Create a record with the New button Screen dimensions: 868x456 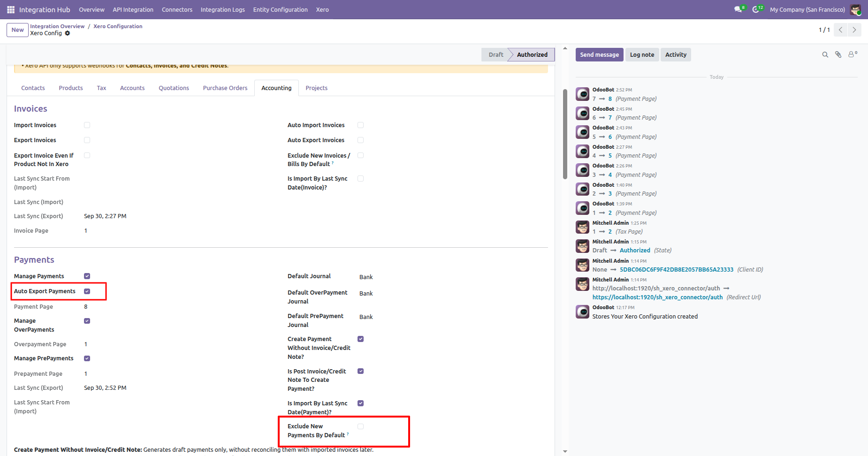17,30
